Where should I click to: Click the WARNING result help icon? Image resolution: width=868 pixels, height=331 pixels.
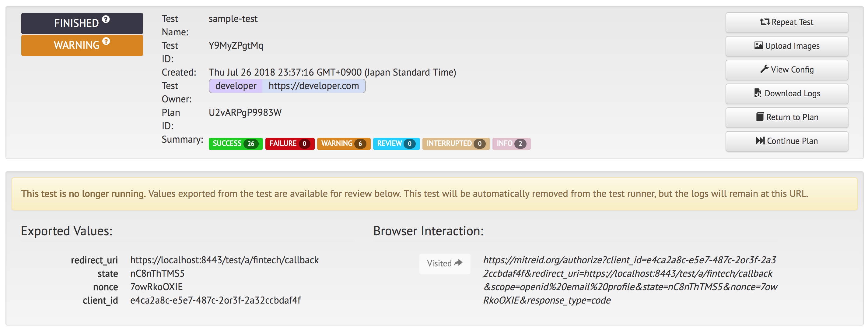pyautogui.click(x=106, y=41)
